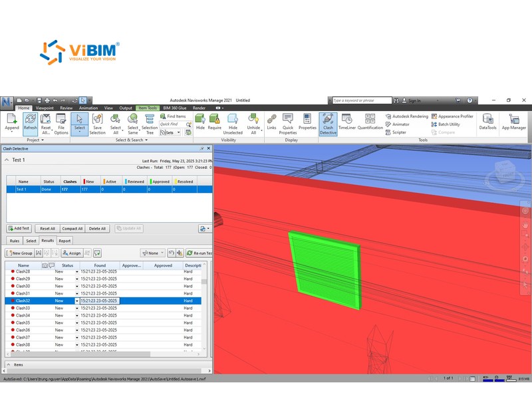The height and width of the screenshot is (399, 532).
Task: Click the Add Comment icon in results toolbar
Action: (97, 253)
